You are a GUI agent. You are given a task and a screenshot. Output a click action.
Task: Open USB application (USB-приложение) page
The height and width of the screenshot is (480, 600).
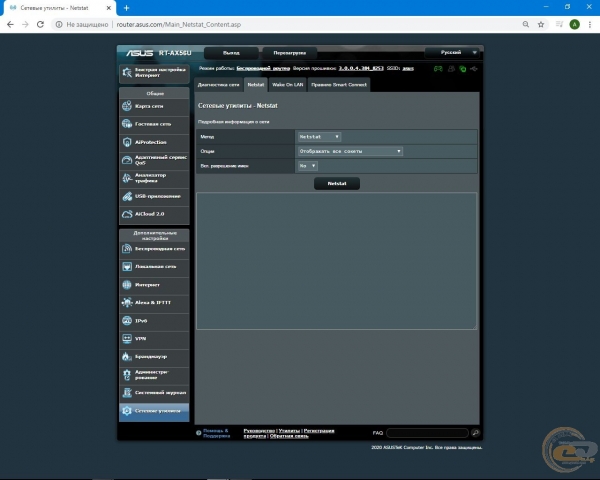click(154, 196)
